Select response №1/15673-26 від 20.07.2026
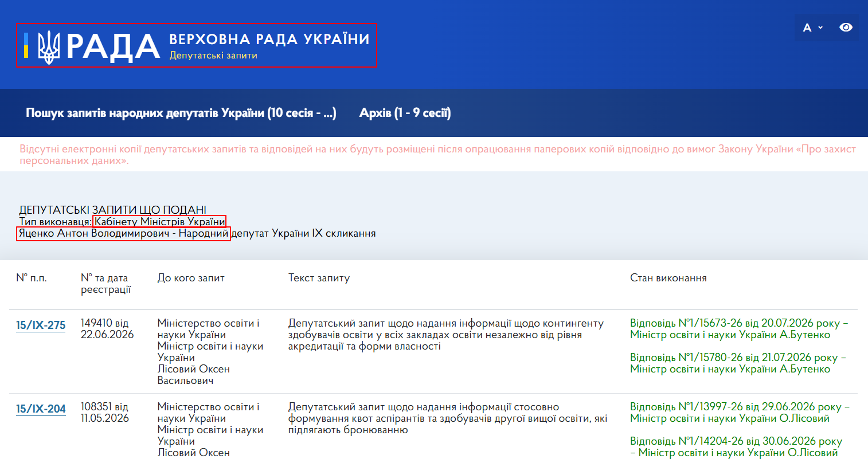 [739, 329]
